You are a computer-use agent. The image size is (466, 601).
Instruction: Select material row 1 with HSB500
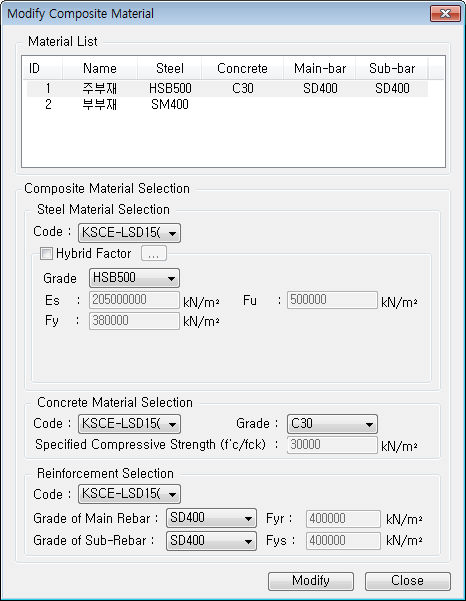point(227,89)
